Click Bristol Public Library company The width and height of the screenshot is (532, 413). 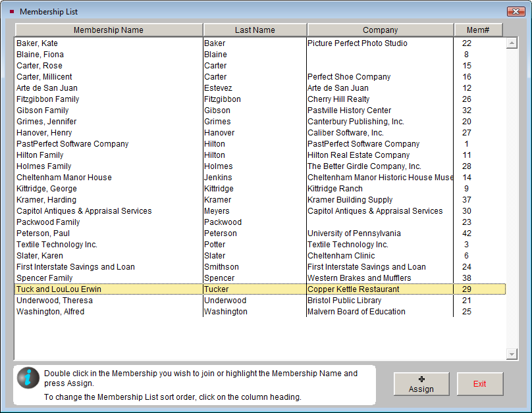344,300
